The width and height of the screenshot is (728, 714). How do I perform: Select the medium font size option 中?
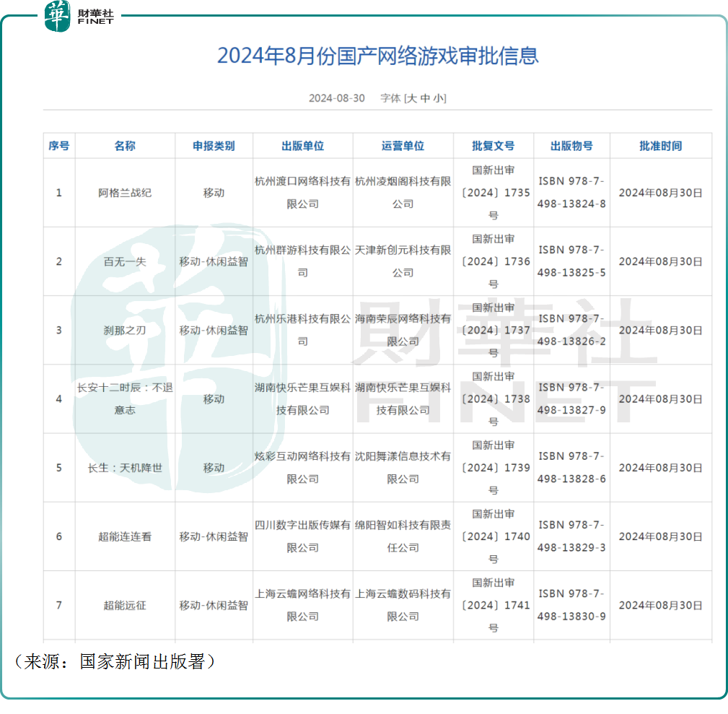pyautogui.click(x=425, y=98)
